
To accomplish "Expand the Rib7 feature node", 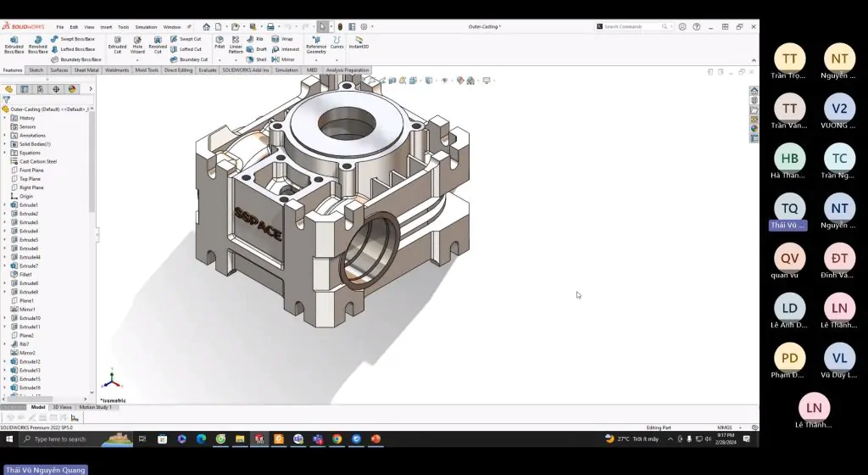I will 5,344.
